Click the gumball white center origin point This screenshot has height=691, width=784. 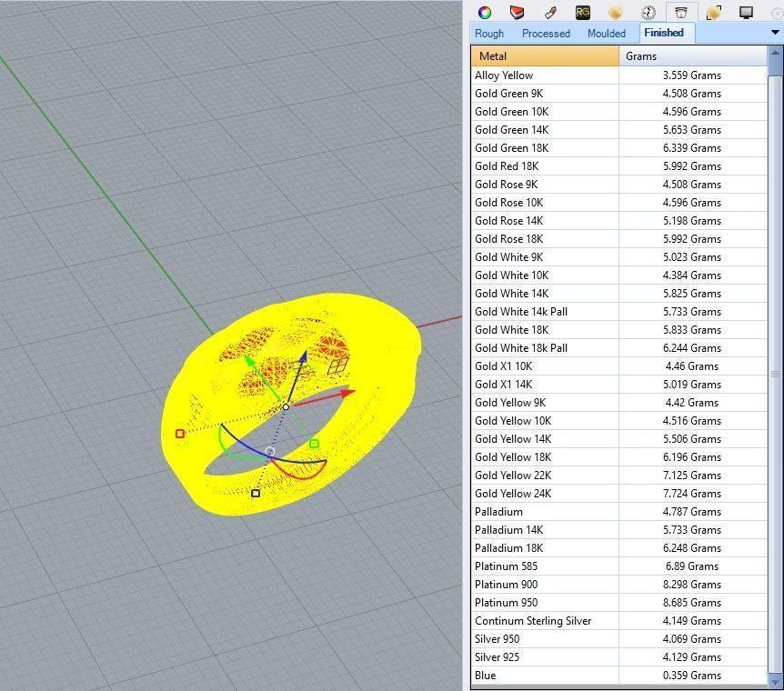286,407
